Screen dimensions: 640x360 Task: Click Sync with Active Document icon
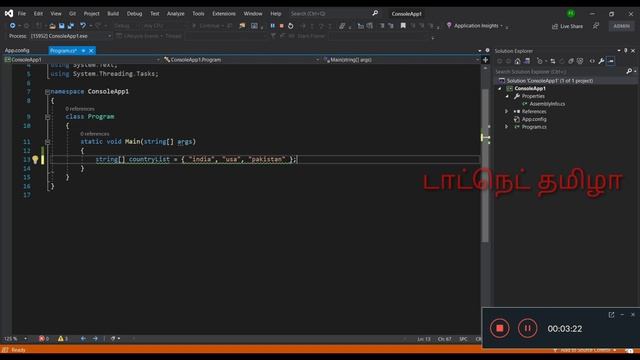[x=553, y=61]
